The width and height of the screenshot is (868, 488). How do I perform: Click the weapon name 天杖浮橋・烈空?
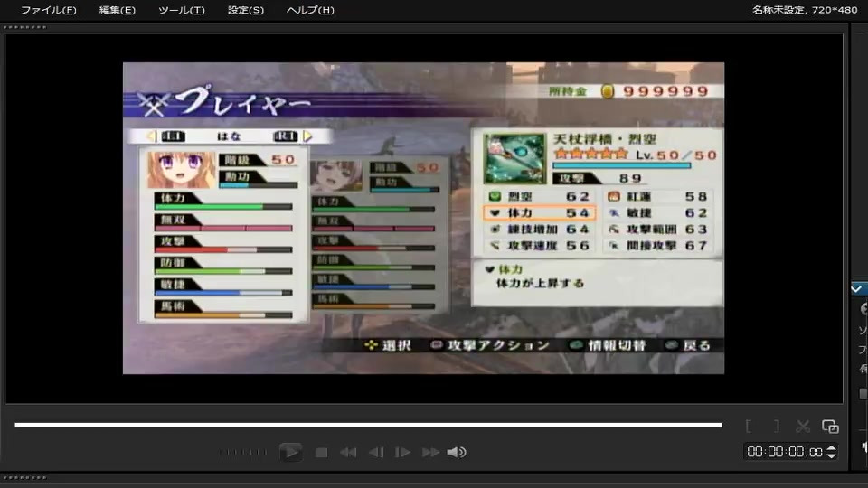pos(605,139)
